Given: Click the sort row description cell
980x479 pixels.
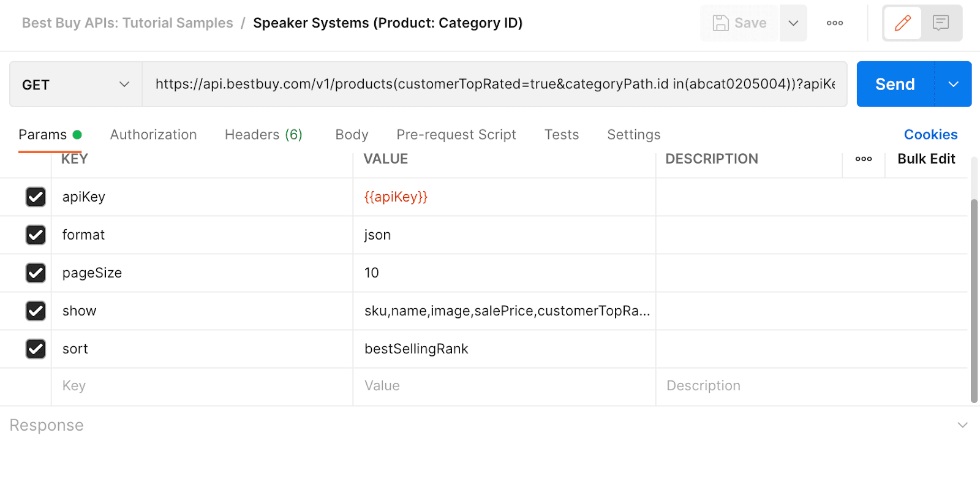Looking at the screenshot, I should pyautogui.click(x=812, y=349).
